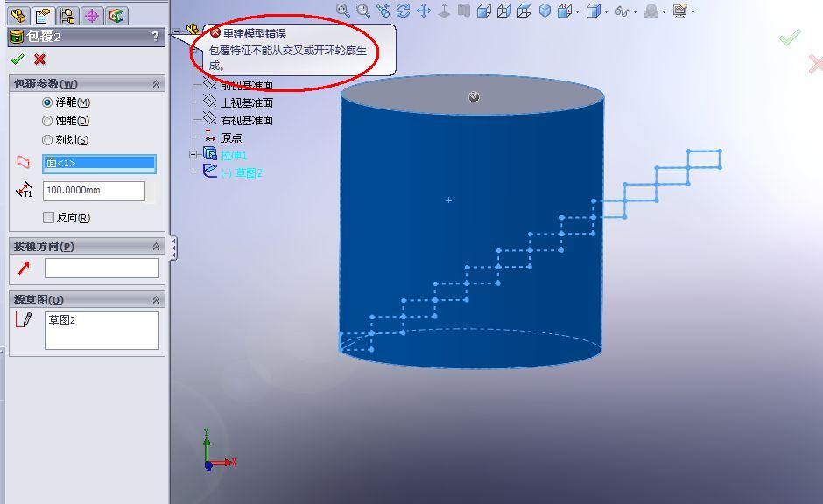This screenshot has height=504, width=823.
Task: Click the panel splitter collapse handle
Action: (173, 248)
